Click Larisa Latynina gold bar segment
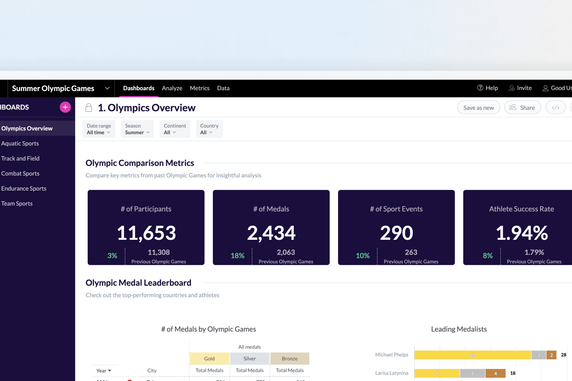Image resolution: width=572 pixels, height=381 pixels. (x=437, y=373)
